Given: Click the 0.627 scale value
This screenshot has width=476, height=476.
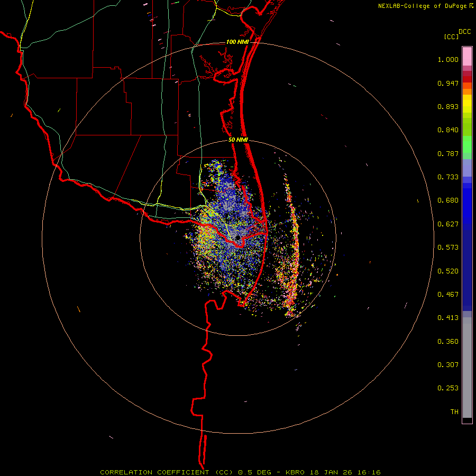Looking at the screenshot, I should coord(448,224).
